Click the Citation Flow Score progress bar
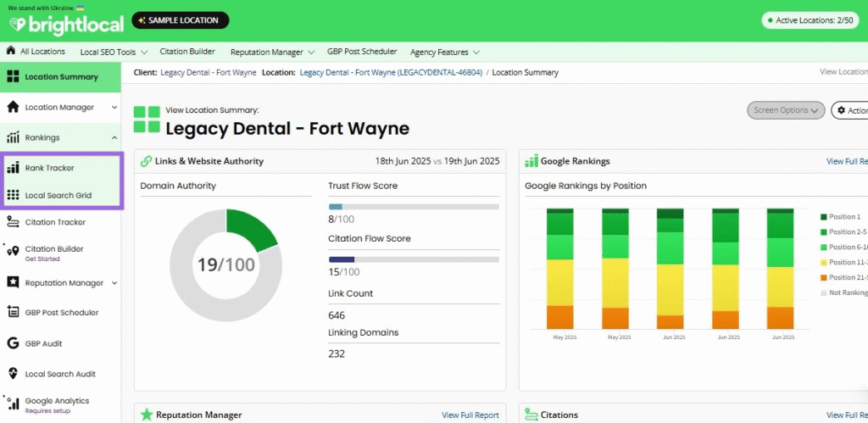Viewport: 868px width, 423px height. [414, 259]
